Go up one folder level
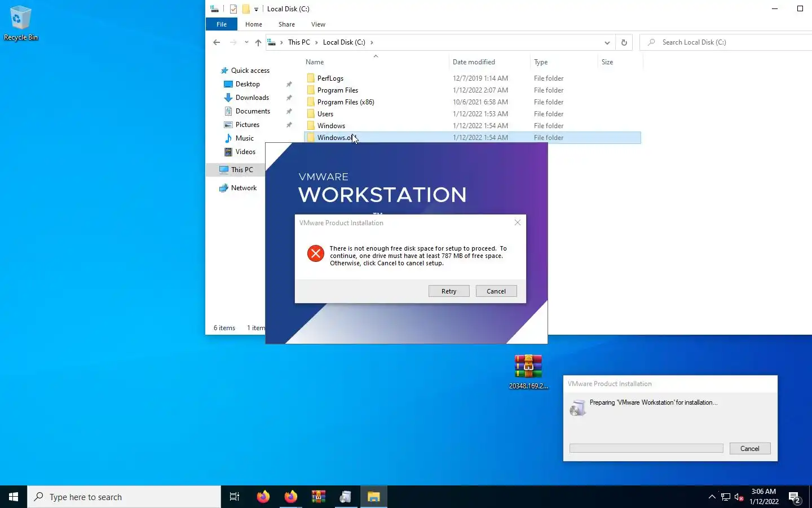The image size is (812, 508). [x=258, y=42]
